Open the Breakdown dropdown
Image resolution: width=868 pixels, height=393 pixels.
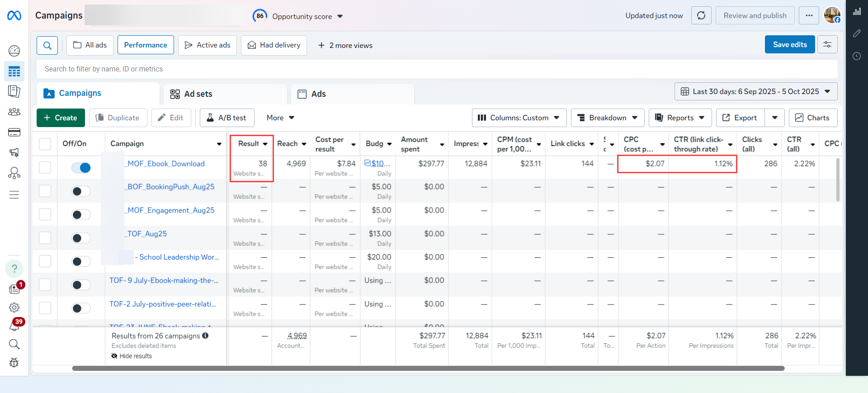tap(608, 118)
